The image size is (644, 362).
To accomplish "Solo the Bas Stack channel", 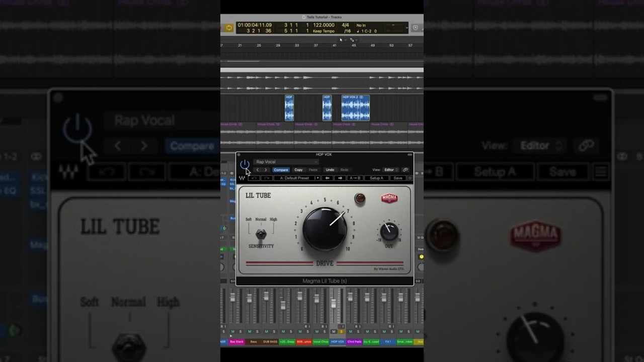I will 240,331.
